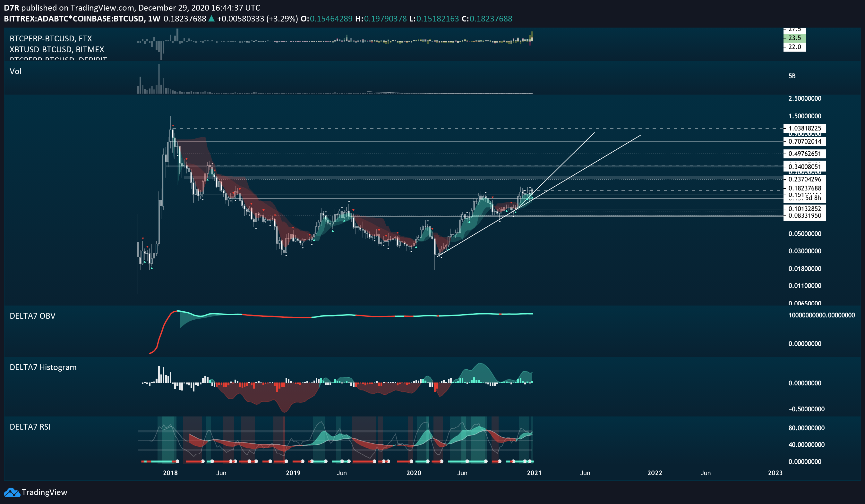Viewport: 865px width, 504px height.
Task: Click the 1.50000000 price scale label
Action: [x=805, y=116]
